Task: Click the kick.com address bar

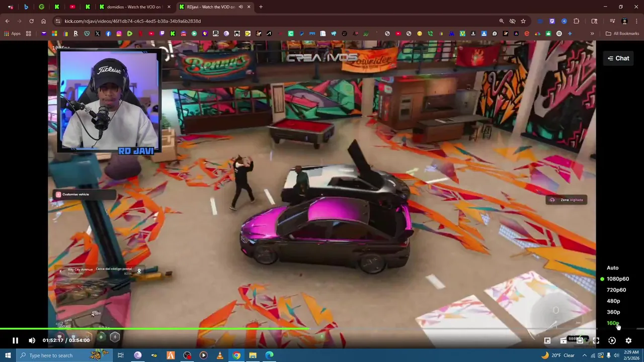Action: click(x=277, y=21)
